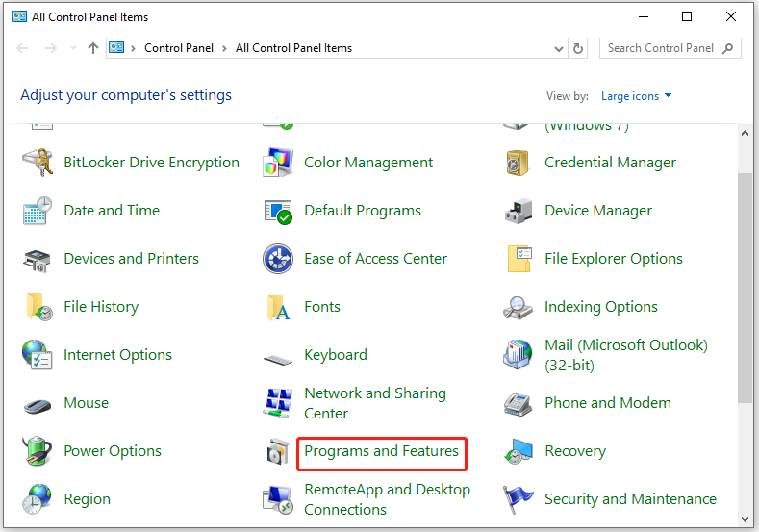
Task: Click the Color Management icon
Action: pyautogui.click(x=278, y=163)
